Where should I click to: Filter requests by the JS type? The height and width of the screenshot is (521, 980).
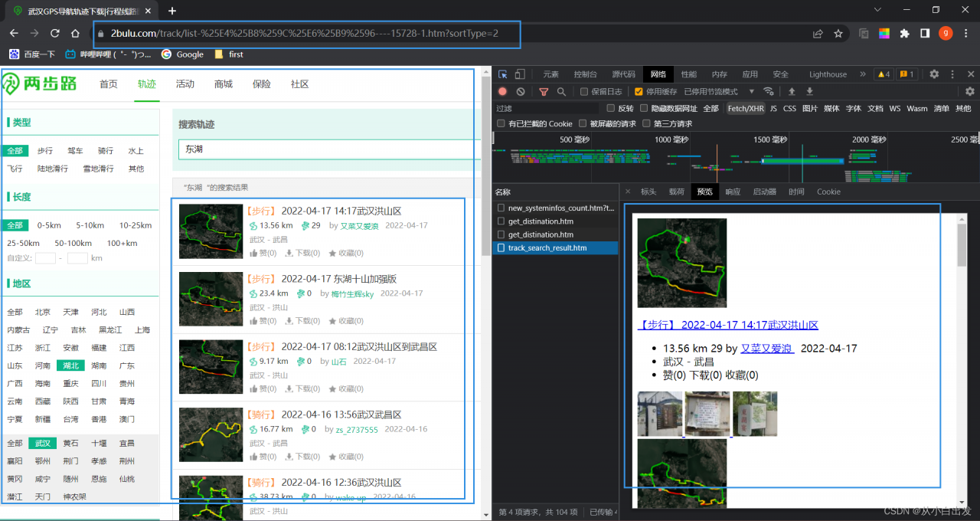point(774,109)
